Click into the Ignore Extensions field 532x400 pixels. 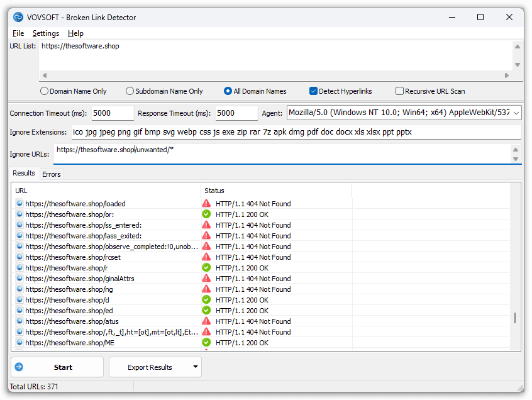[x=296, y=132]
